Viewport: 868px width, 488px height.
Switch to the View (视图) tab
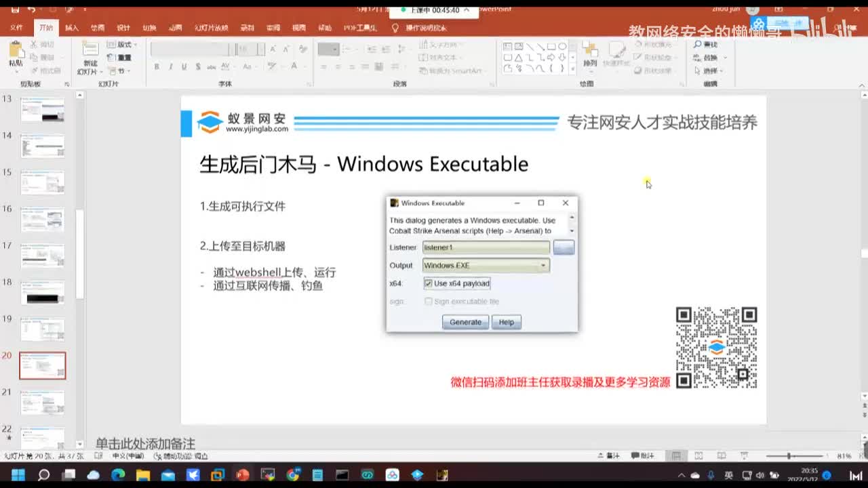[x=298, y=28]
